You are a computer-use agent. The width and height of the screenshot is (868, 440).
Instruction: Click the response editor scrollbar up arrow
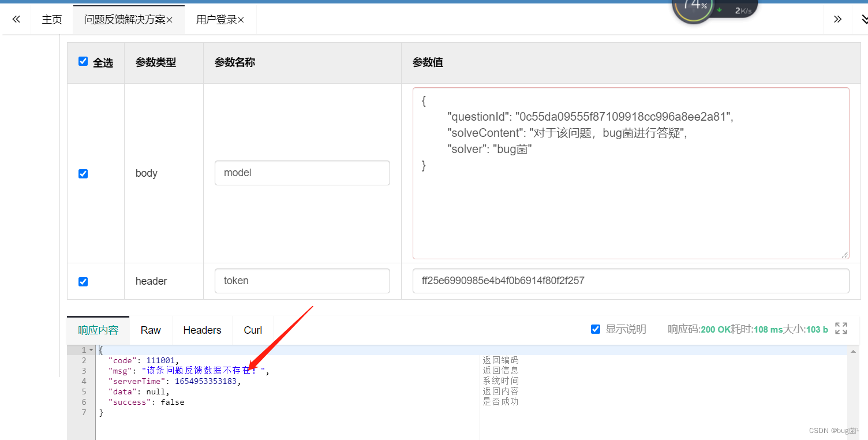coord(854,350)
